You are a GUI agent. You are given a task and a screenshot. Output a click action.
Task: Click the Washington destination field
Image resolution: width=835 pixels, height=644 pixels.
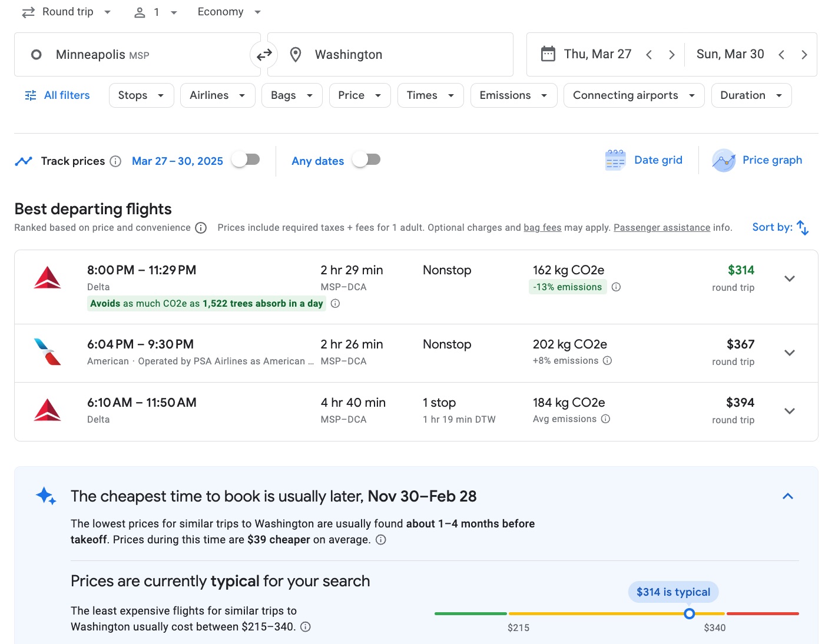[x=390, y=54]
